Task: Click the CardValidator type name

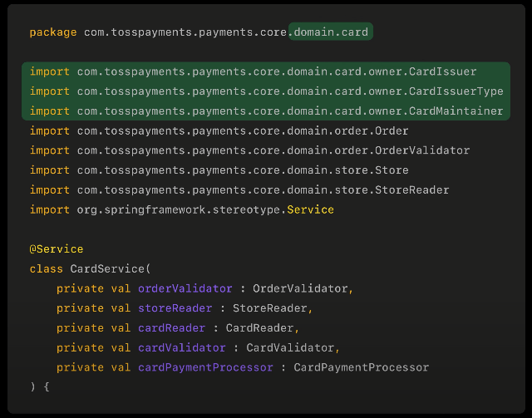Action: 290,347
